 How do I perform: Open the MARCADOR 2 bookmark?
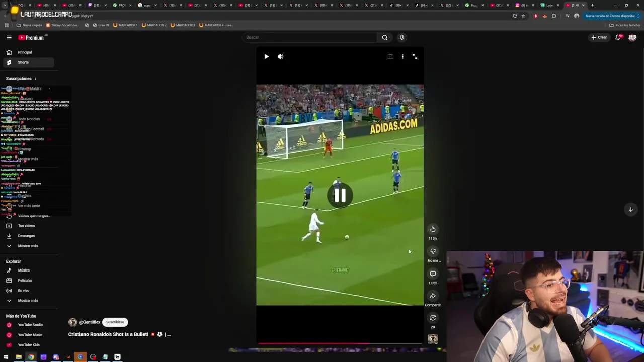coord(154,25)
